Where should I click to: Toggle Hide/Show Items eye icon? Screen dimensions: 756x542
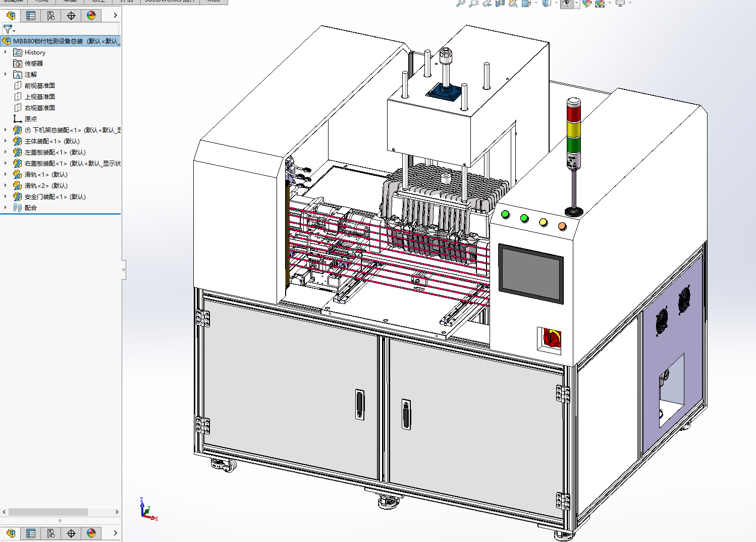pyautogui.click(x=567, y=4)
